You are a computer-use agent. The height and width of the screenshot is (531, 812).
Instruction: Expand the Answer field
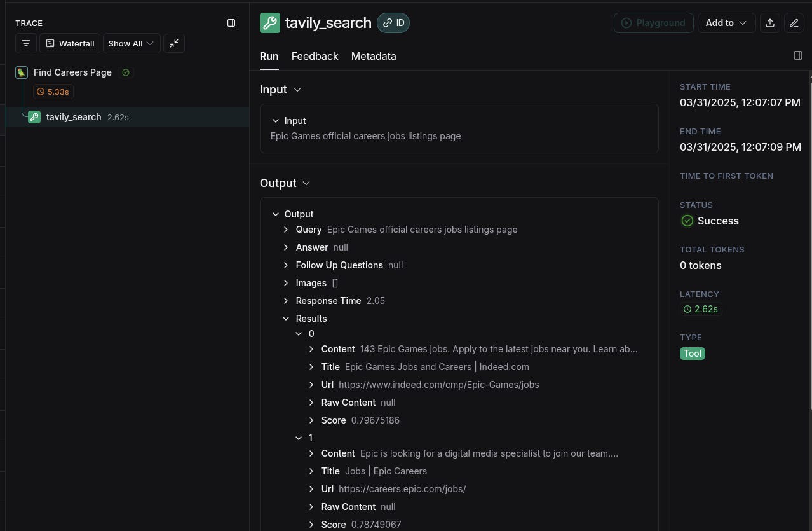click(x=286, y=247)
